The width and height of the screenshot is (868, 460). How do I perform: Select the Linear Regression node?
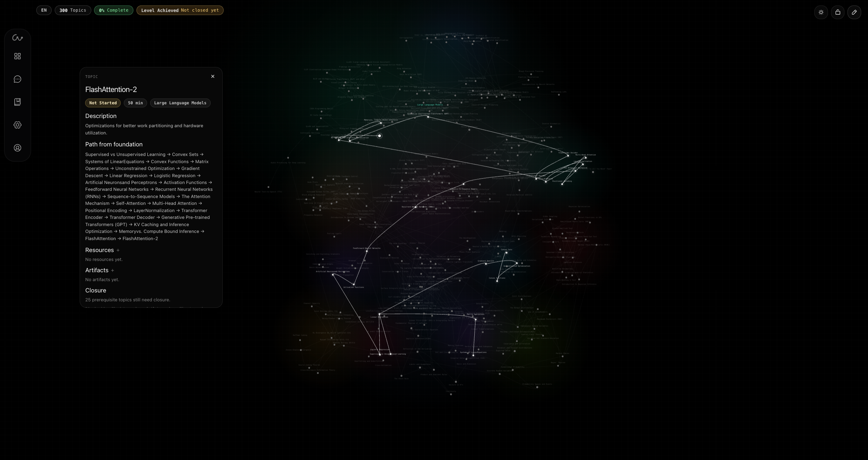[x=379, y=314]
